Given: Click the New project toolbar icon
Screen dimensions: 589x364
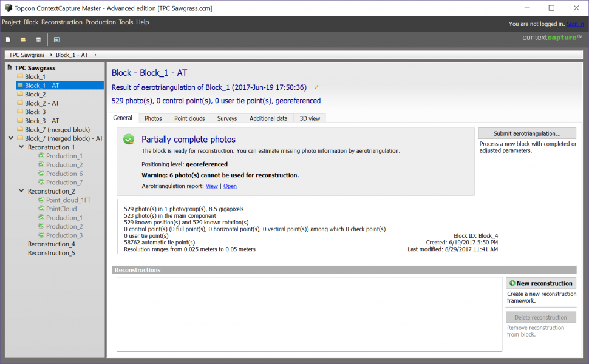Looking at the screenshot, I should coord(9,39).
